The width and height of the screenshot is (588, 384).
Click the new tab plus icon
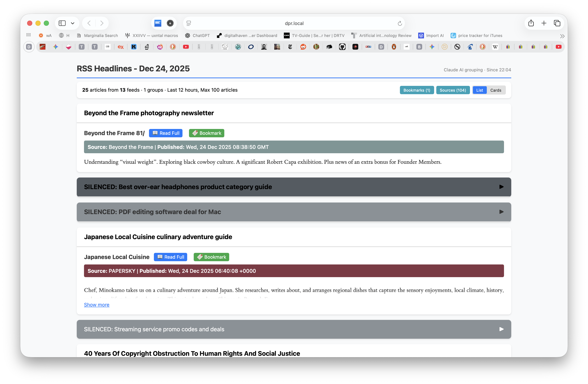pos(544,23)
